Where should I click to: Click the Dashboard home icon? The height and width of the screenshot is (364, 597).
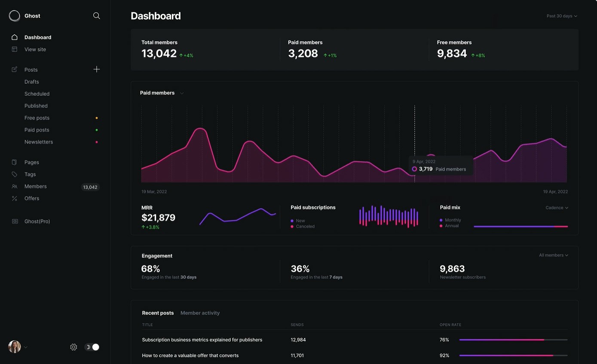[x=15, y=37]
